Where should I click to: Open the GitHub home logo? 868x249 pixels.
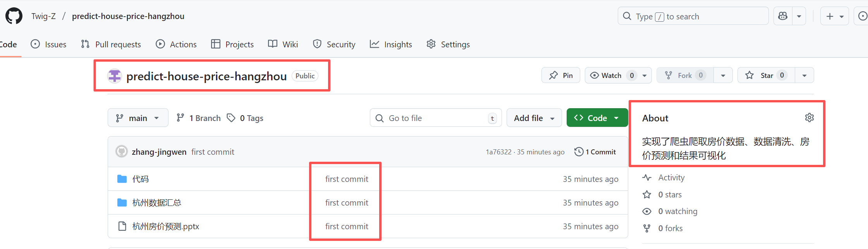pyautogui.click(x=14, y=16)
